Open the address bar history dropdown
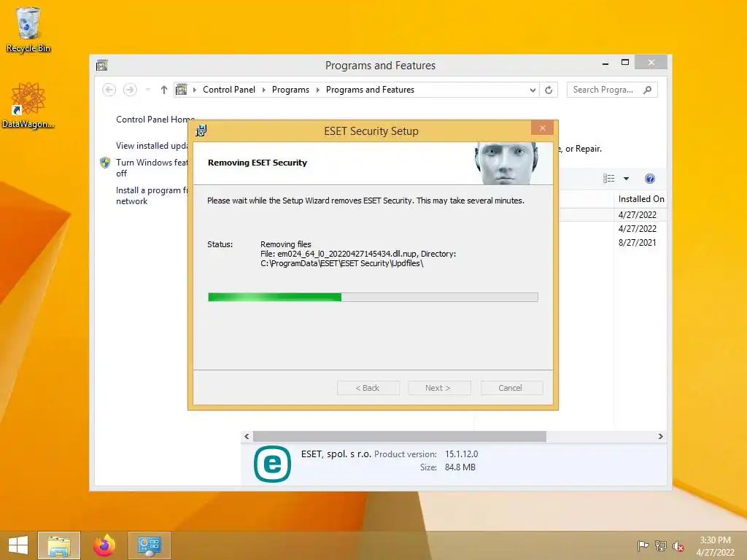747x560 pixels. (x=533, y=90)
